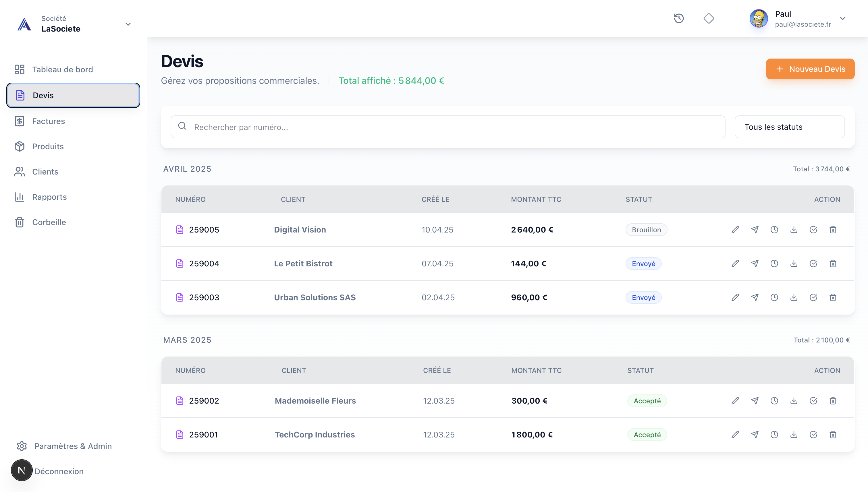
Task: Click the Déconnexion link
Action: (x=59, y=471)
